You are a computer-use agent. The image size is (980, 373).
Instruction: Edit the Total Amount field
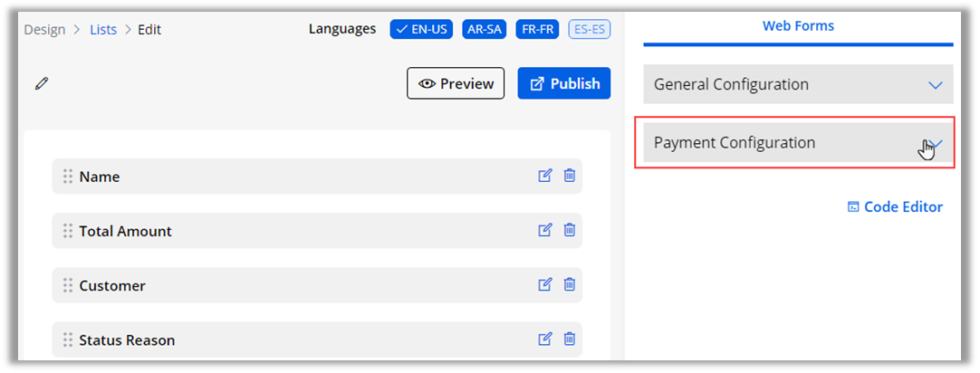tap(545, 230)
